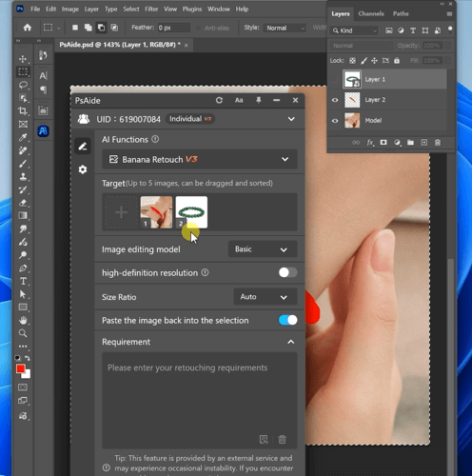472x476 pixels.
Task: Select the Path Selection tool
Action: [x=23, y=294]
